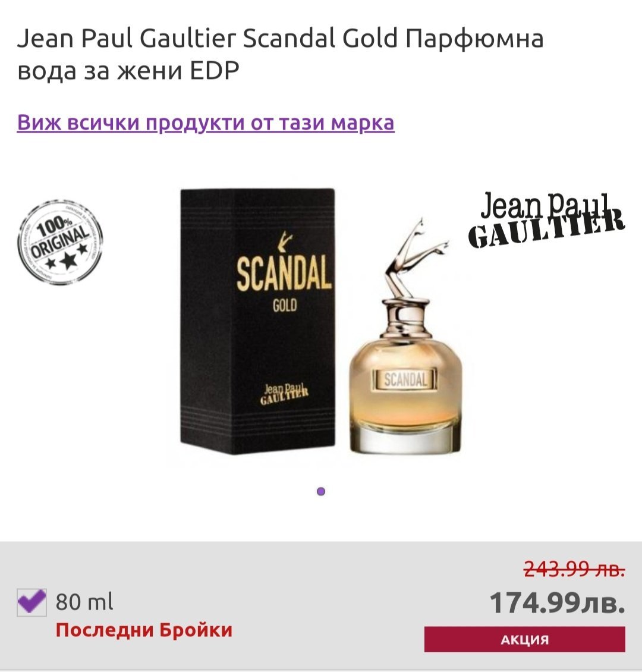Click the small gold Jean Paul Gaultier box logo
The height and width of the screenshot is (672, 642).
(284, 394)
